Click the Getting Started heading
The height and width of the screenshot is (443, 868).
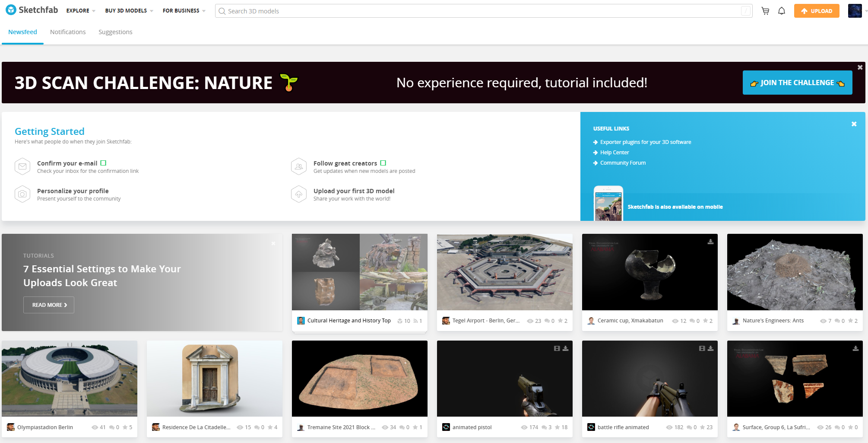[x=50, y=131]
